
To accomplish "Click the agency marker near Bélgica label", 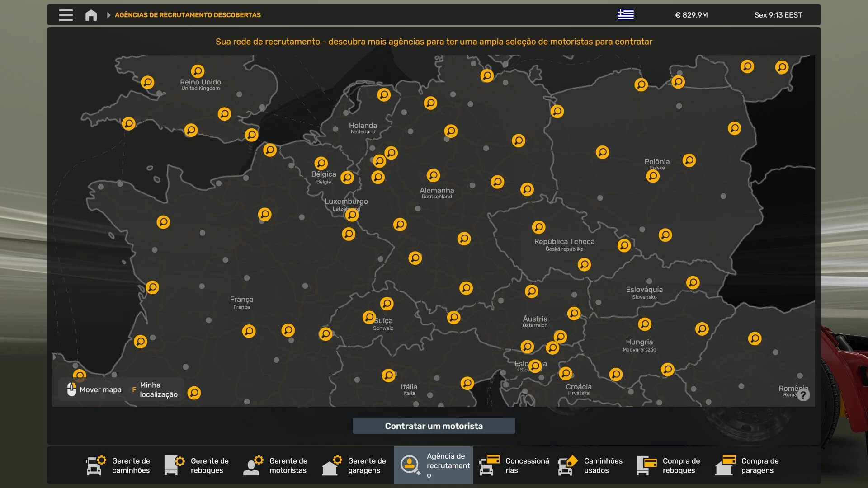I will (321, 163).
